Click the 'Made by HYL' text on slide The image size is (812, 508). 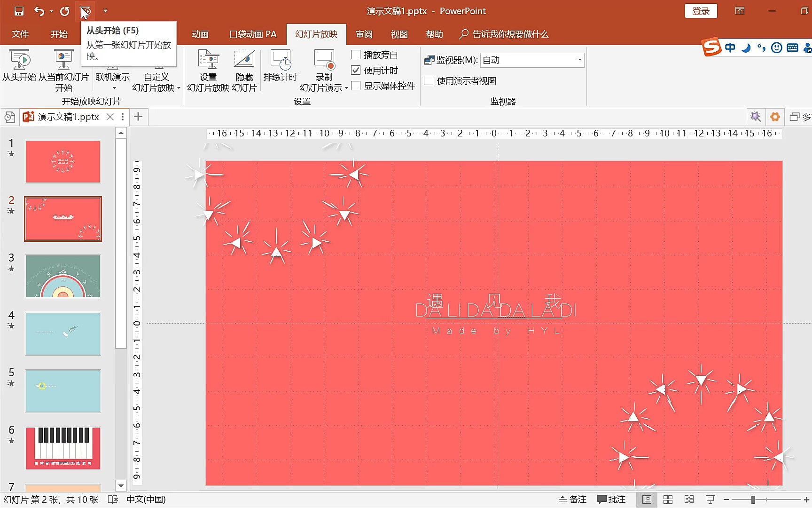[496, 331]
